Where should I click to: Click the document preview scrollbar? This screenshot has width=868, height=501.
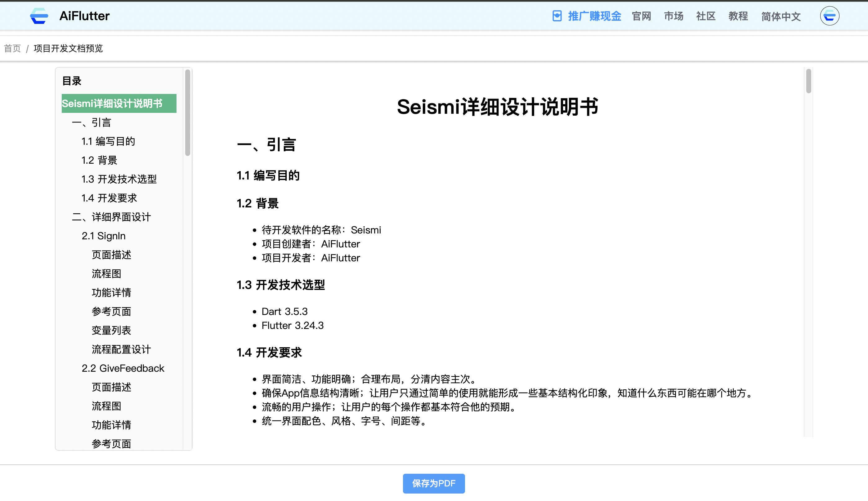(808, 81)
